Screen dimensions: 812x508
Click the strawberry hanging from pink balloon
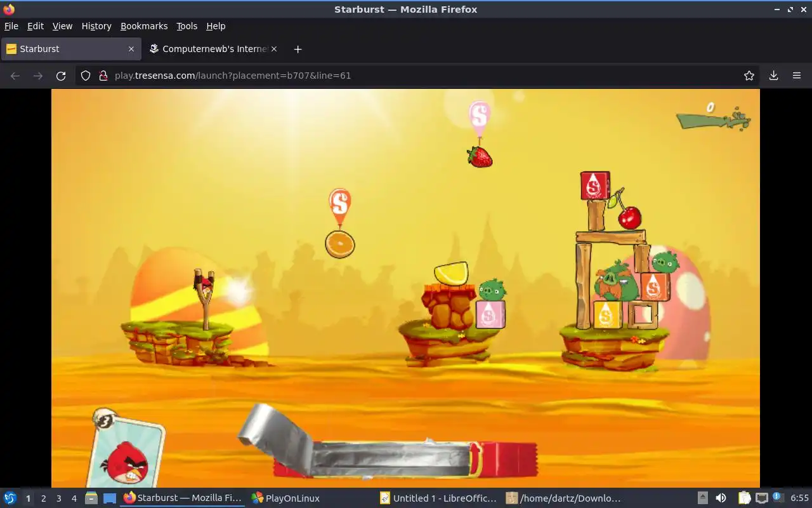click(480, 156)
